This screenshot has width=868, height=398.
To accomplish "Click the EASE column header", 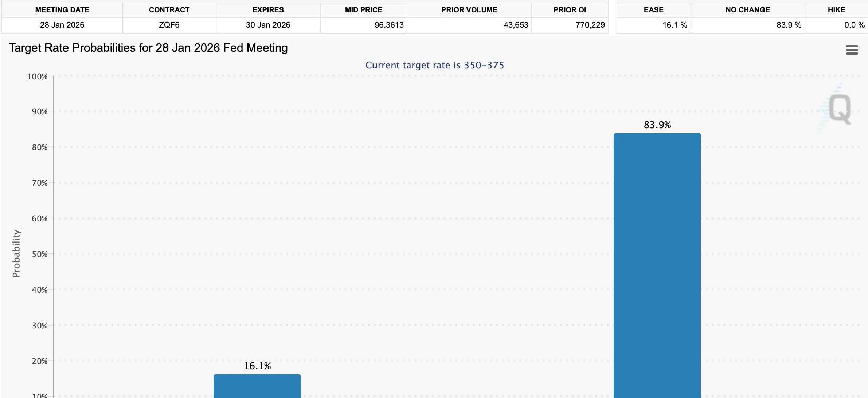I will pyautogui.click(x=653, y=10).
